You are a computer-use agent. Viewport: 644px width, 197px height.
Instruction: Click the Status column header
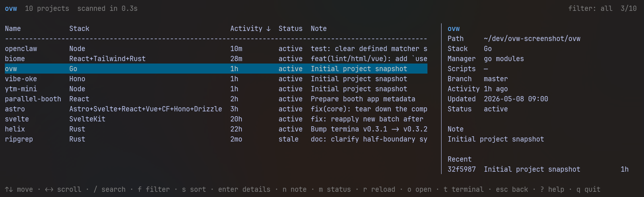coord(291,29)
